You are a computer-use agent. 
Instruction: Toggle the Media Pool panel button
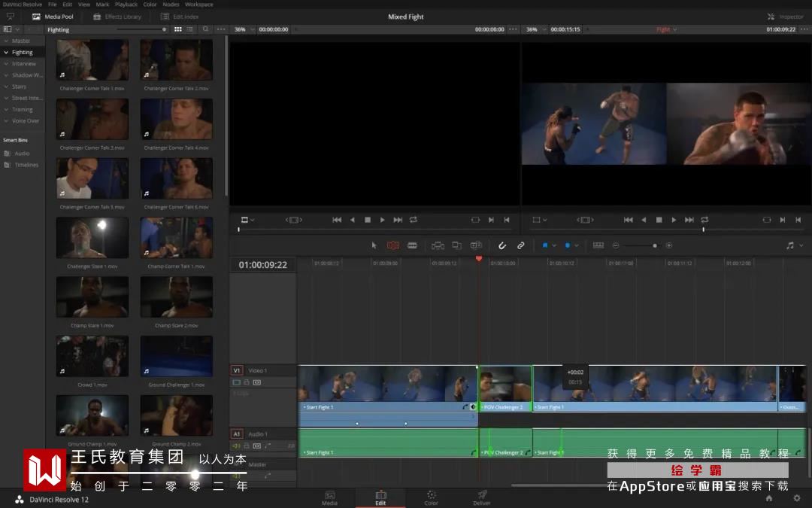point(53,17)
